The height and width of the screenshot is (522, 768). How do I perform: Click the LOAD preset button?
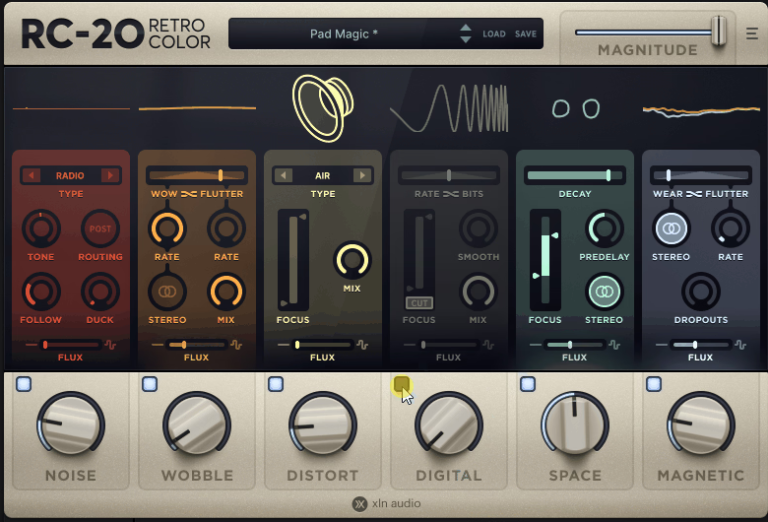494,34
